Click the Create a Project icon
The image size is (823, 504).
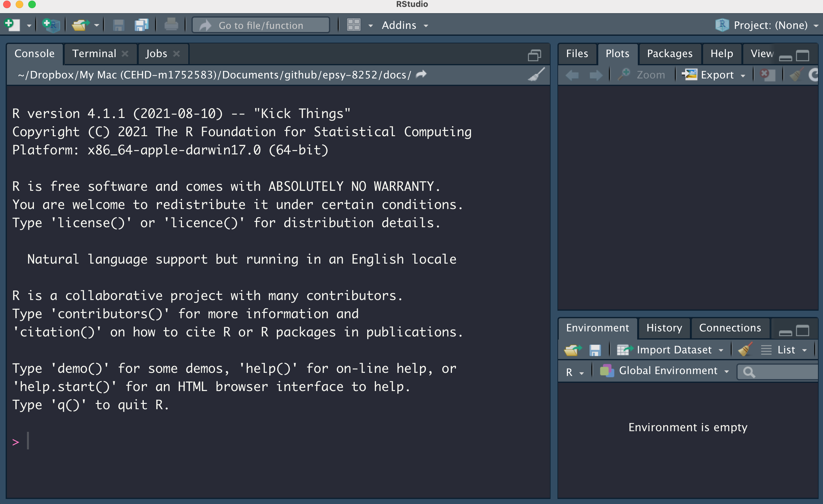point(51,25)
